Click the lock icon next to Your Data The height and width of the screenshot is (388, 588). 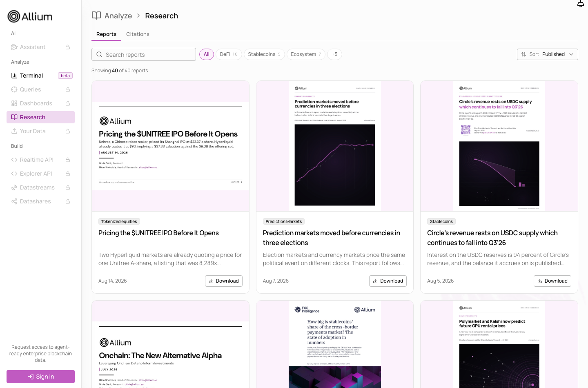tap(68, 131)
